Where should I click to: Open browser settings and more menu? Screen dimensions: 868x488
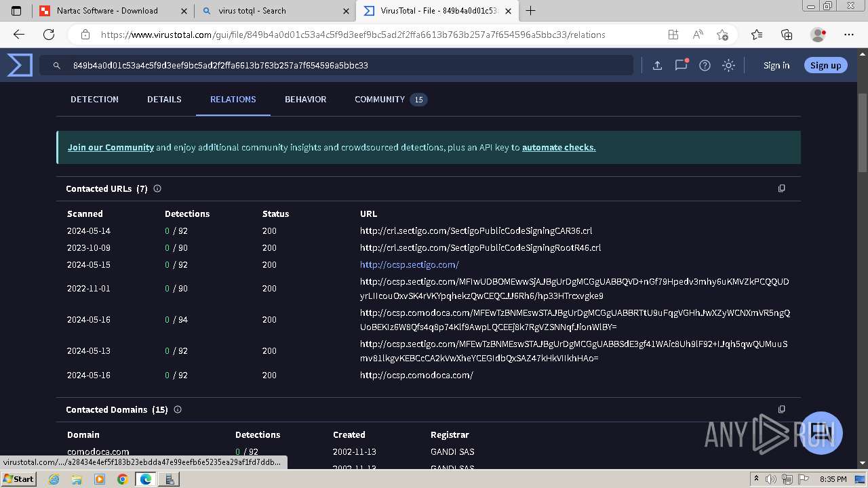(x=848, y=35)
